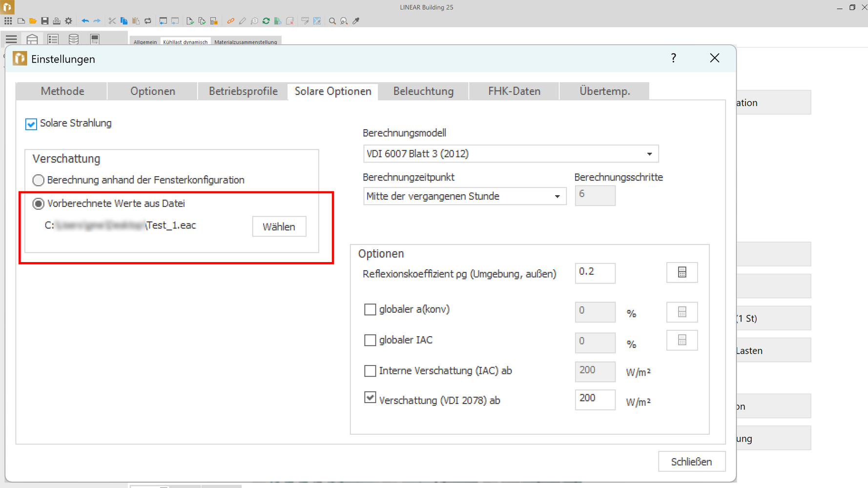868x488 pixels.
Task: Open the Beleuchtung tab
Action: click(423, 91)
